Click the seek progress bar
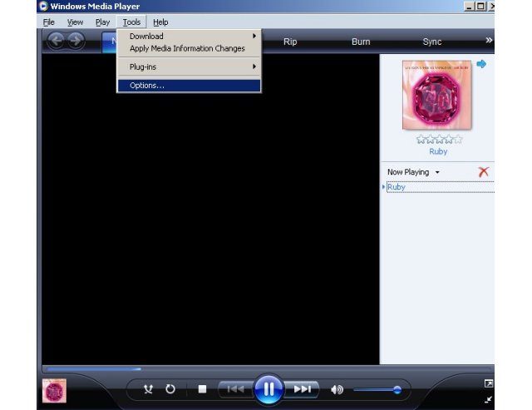 268,368
